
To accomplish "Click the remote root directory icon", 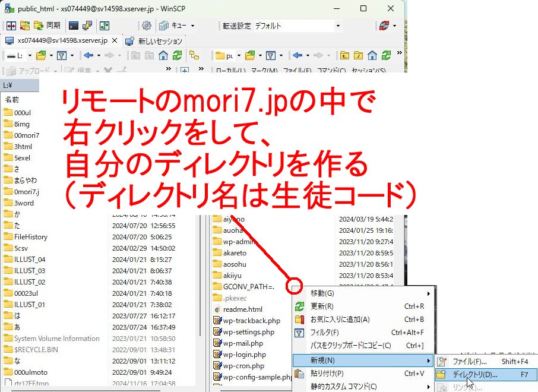I will 358,55.
